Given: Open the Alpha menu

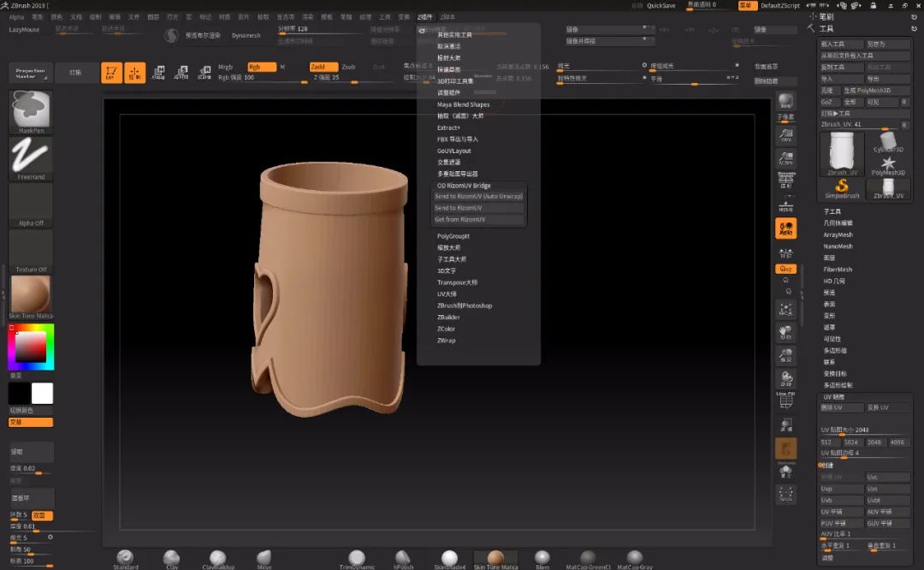Looking at the screenshot, I should (16, 17).
